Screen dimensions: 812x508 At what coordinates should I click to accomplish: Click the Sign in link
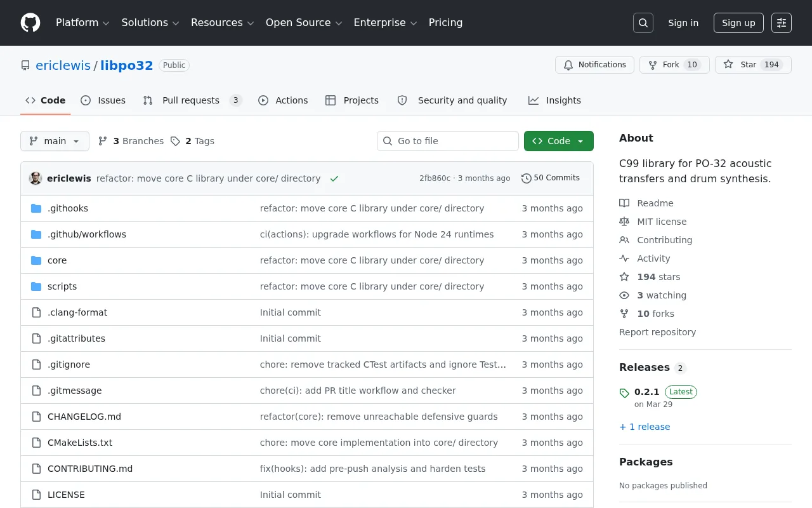point(683,23)
